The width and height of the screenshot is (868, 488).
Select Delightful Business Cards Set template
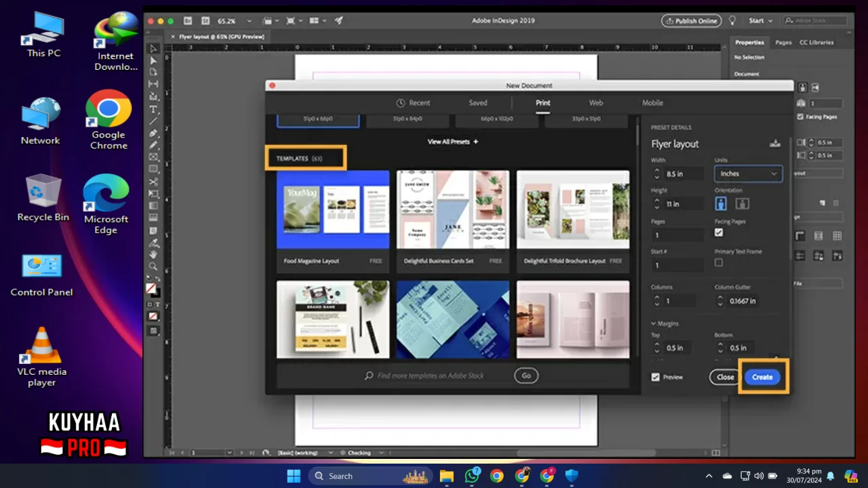coord(453,221)
